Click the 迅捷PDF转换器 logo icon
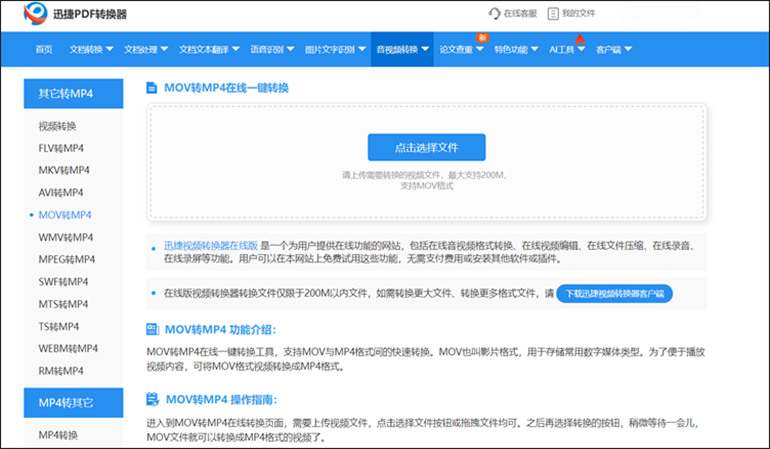Image resolution: width=770 pixels, height=449 pixels. pyautogui.click(x=35, y=13)
